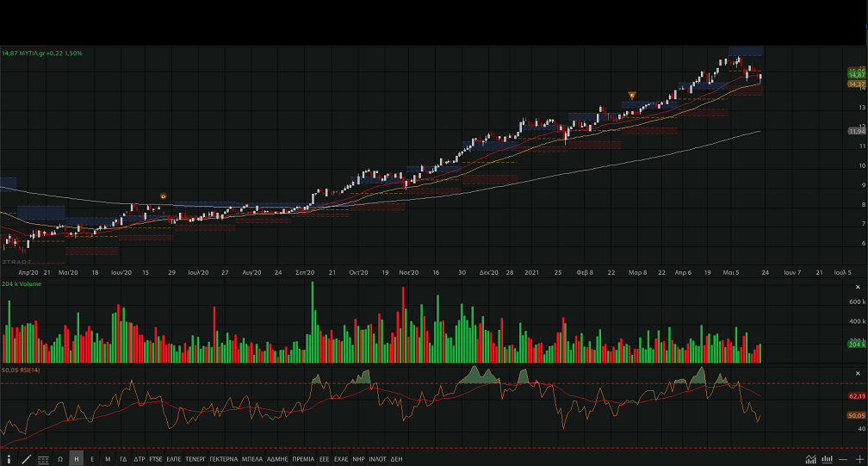Open the chart info icon
The image size is (868, 466).
pos(9,459)
